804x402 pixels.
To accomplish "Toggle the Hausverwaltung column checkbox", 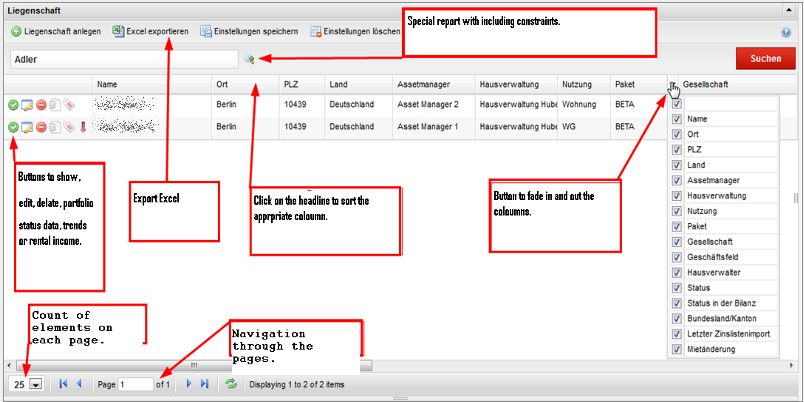I will coord(677,196).
